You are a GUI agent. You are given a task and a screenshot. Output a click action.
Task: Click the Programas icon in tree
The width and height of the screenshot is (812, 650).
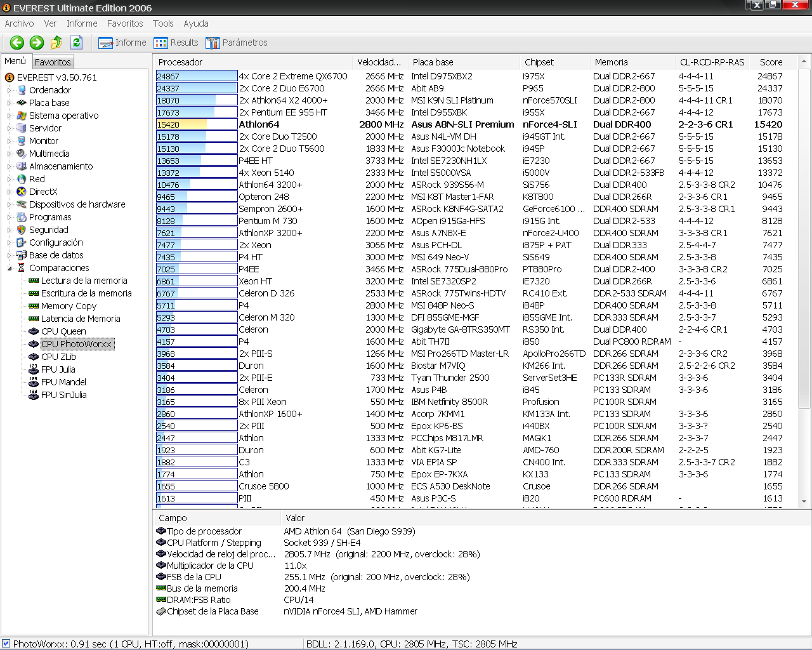click(22, 217)
